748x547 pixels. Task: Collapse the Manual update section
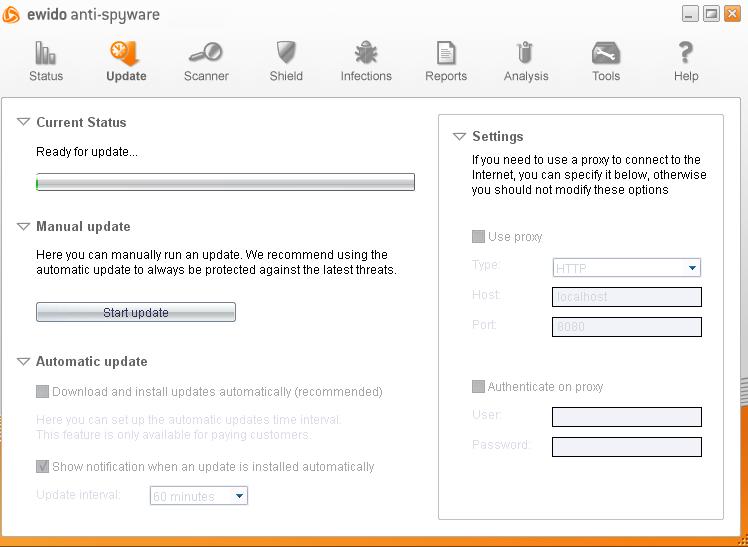coord(23,227)
